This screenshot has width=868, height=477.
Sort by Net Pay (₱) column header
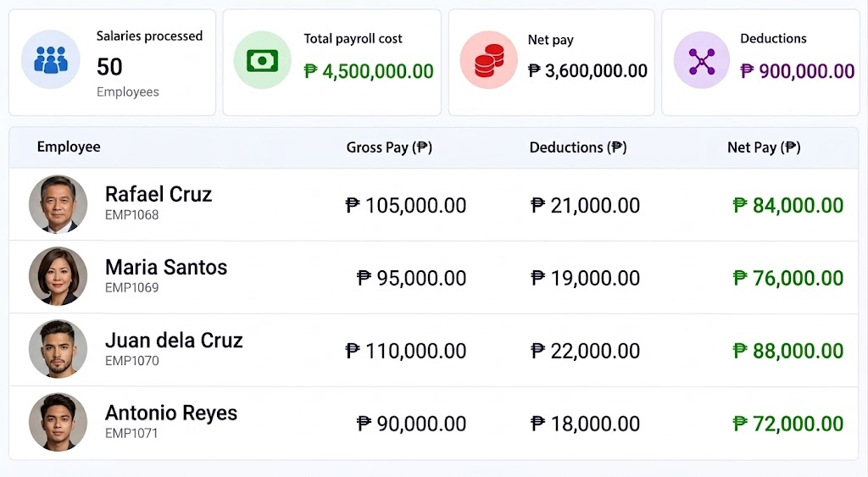pyautogui.click(x=764, y=147)
